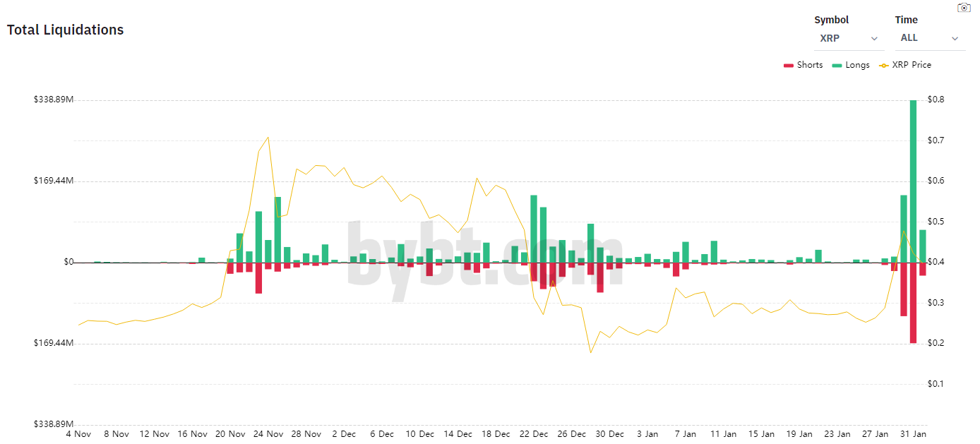
Task: Select the Time filter label
Action: tap(906, 20)
